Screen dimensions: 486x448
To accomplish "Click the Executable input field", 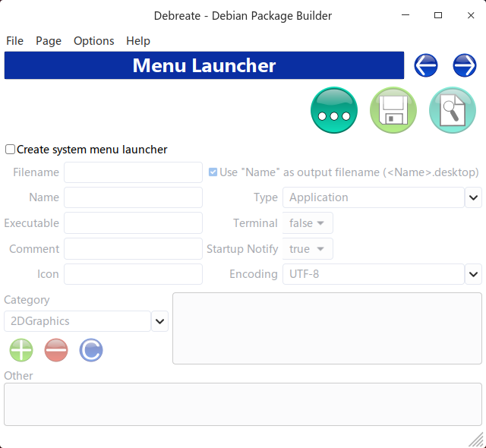I will click(134, 223).
